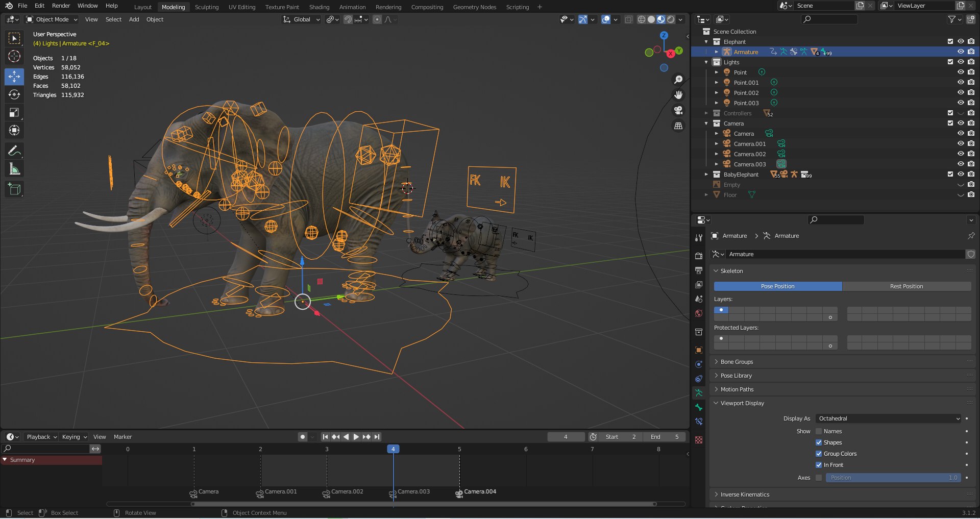Expand the BabyElephant collection in outliner
Viewport: 980px width, 519px height.
coord(706,175)
